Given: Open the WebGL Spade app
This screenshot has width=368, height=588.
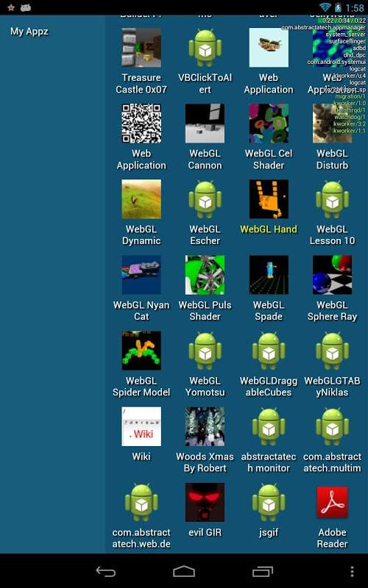Looking at the screenshot, I should pyautogui.click(x=269, y=275).
